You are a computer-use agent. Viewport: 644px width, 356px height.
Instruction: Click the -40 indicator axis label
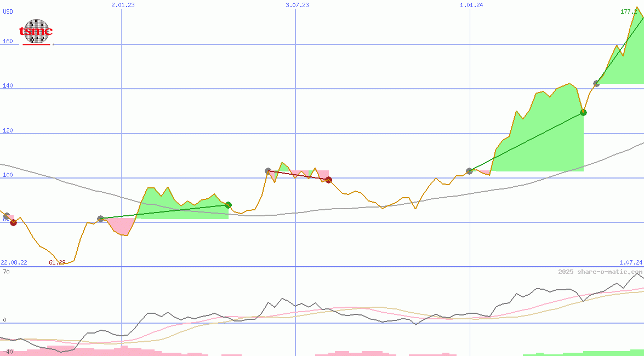coord(7,352)
